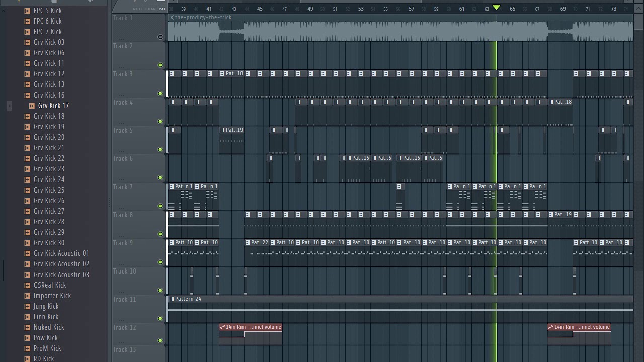Select Grv Kick 19 sample icon
The width and height of the screenshot is (644, 362).
click(x=27, y=127)
